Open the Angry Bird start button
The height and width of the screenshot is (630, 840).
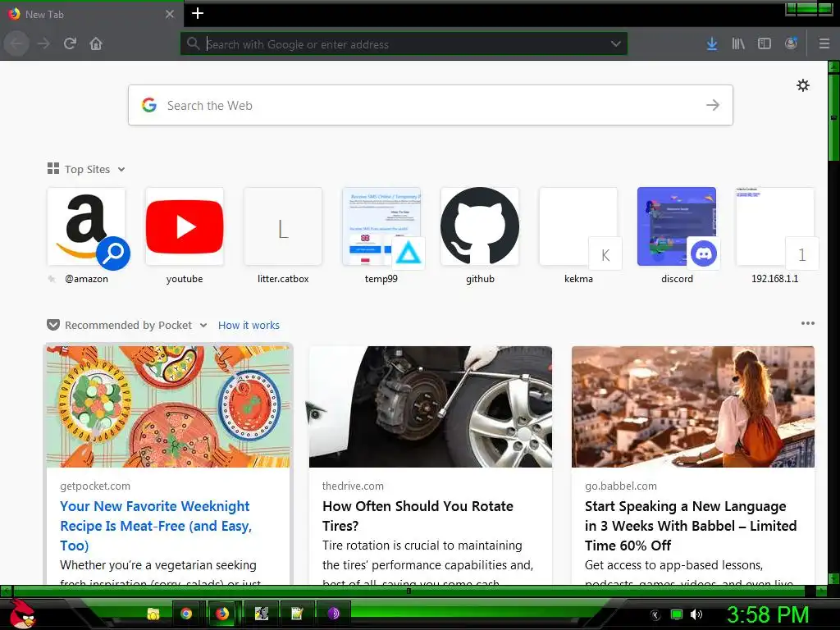pos(22,614)
